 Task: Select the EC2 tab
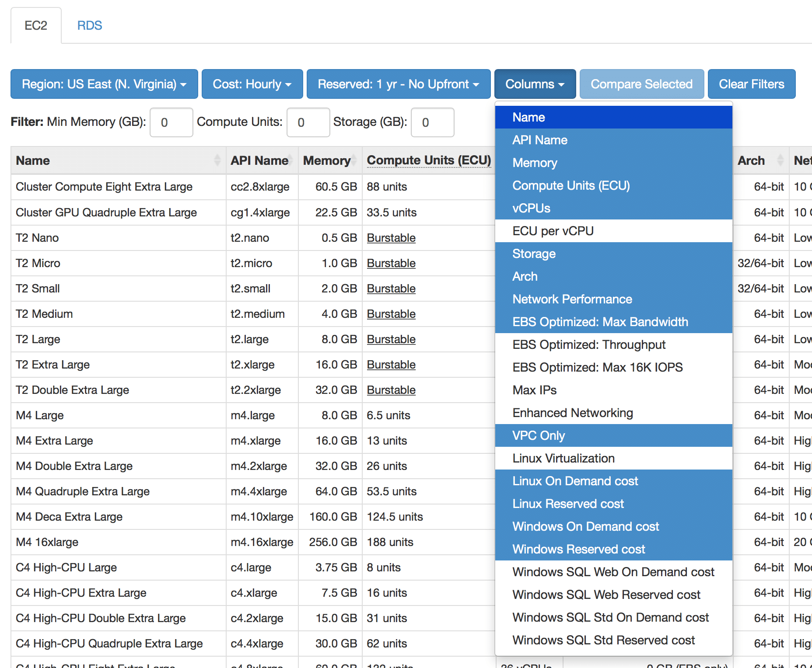[36, 25]
